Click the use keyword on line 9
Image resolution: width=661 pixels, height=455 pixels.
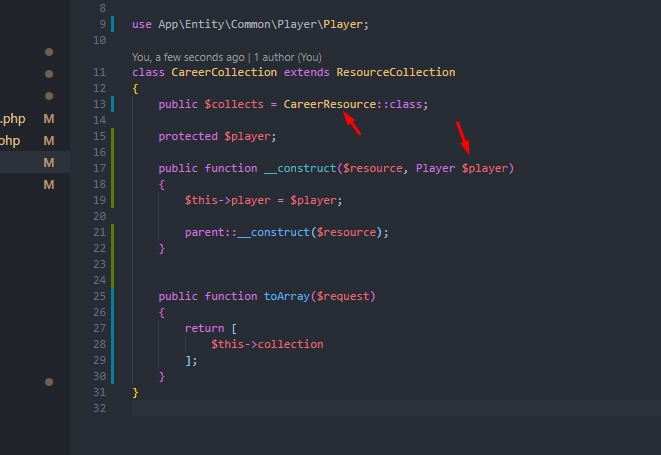click(142, 24)
